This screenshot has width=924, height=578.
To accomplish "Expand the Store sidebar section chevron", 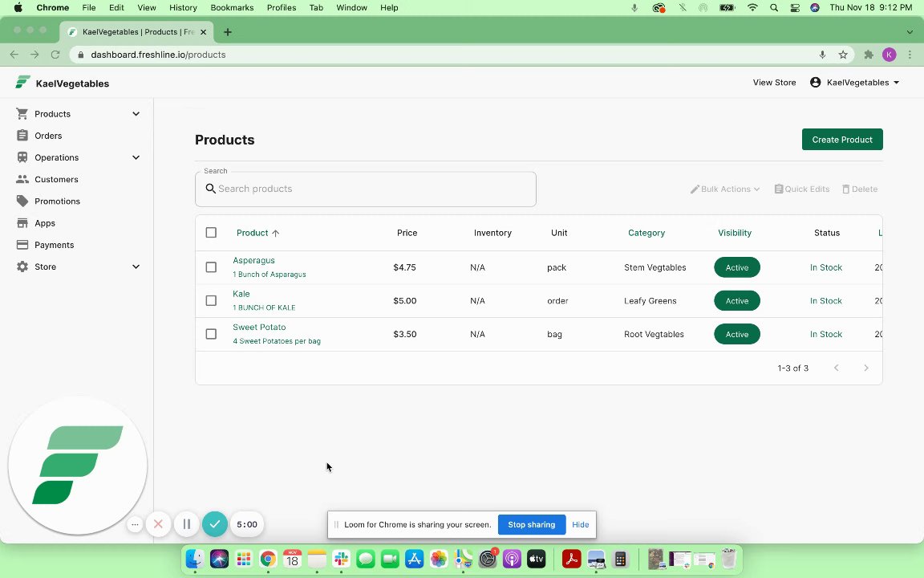I will click(136, 267).
